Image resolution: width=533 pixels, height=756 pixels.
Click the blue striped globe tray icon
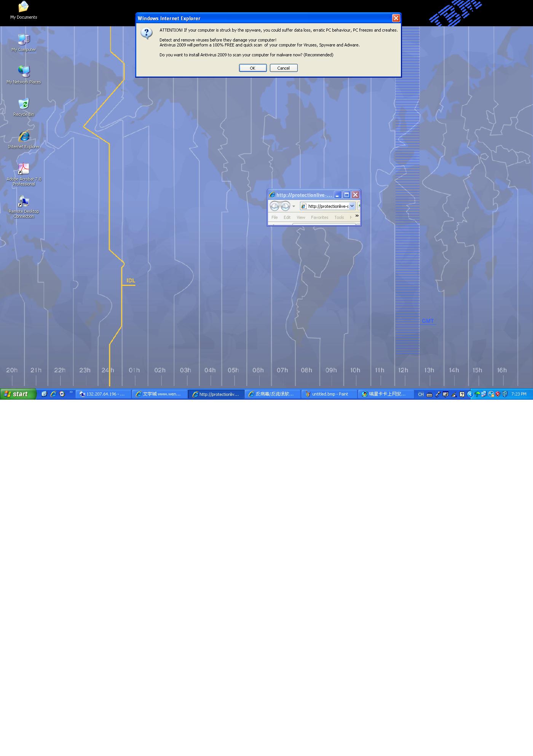point(505,394)
